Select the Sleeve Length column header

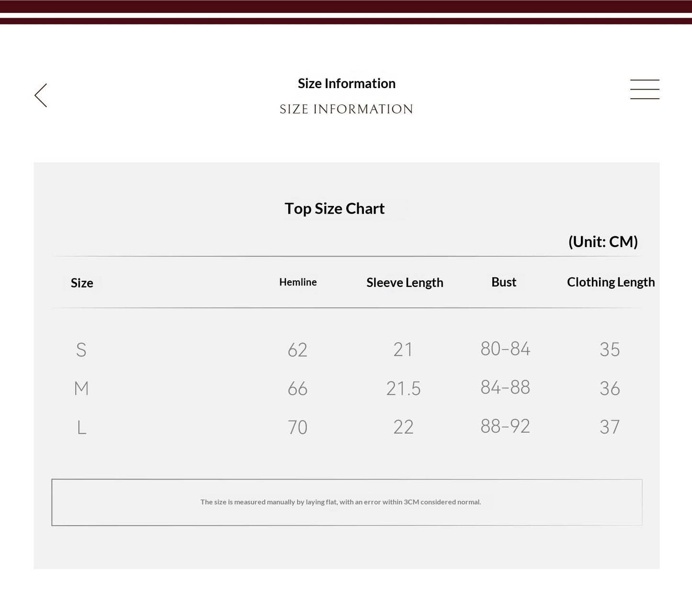[405, 283]
